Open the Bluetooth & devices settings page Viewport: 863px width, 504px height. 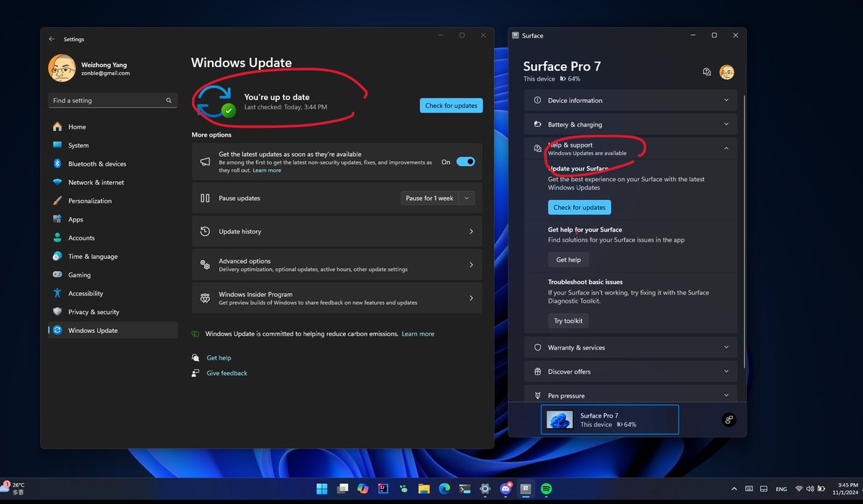coord(113,164)
